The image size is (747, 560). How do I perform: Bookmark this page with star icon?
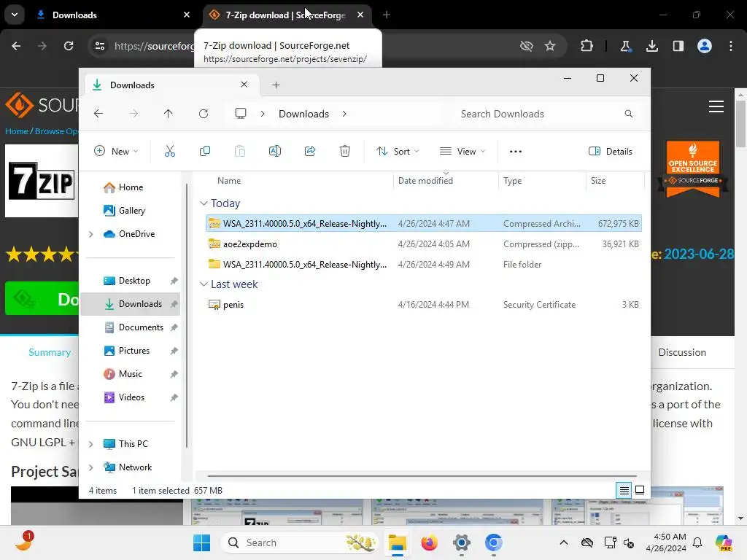point(550,46)
